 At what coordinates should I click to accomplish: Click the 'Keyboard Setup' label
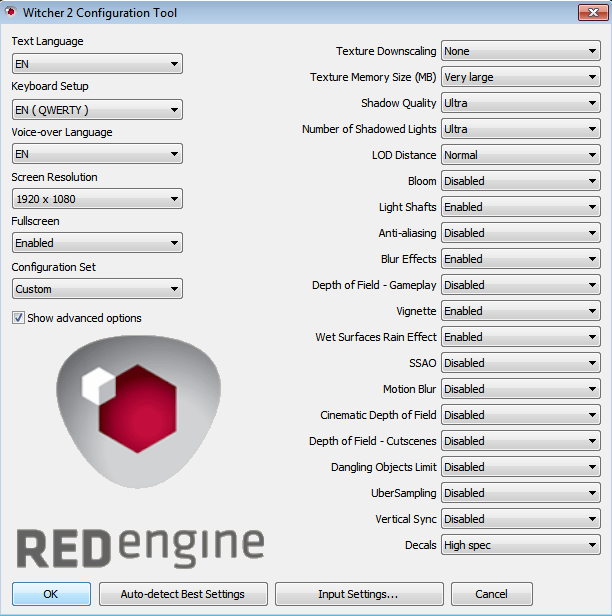[50, 86]
